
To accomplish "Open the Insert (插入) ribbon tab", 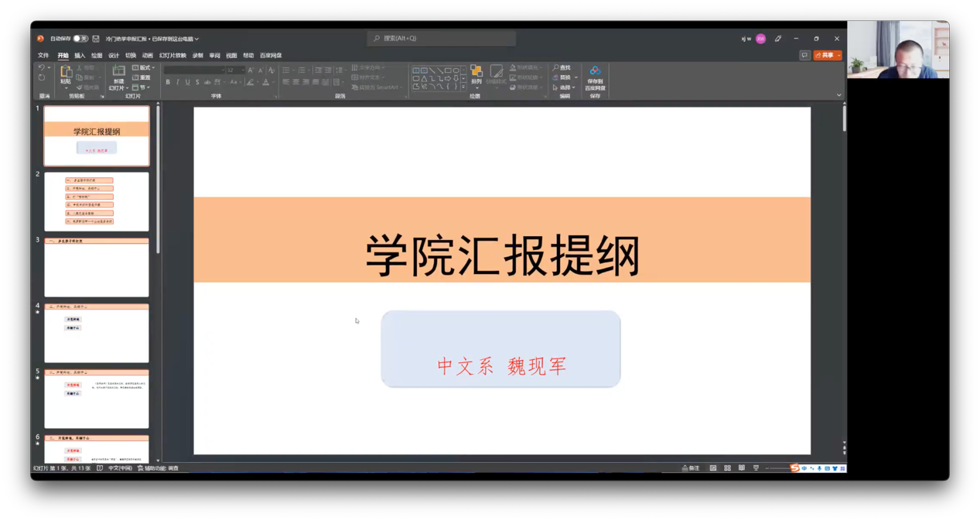I will [x=80, y=56].
